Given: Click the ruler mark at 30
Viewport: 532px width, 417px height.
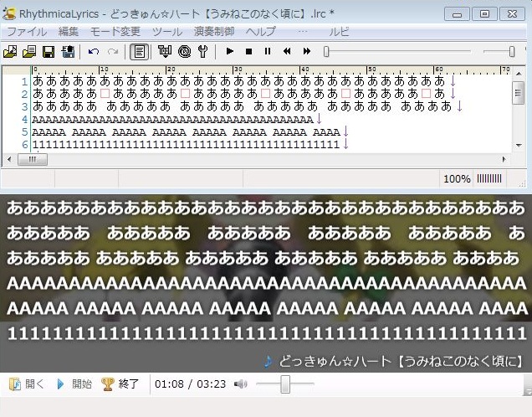Looking at the screenshot, I should coord(237,69).
